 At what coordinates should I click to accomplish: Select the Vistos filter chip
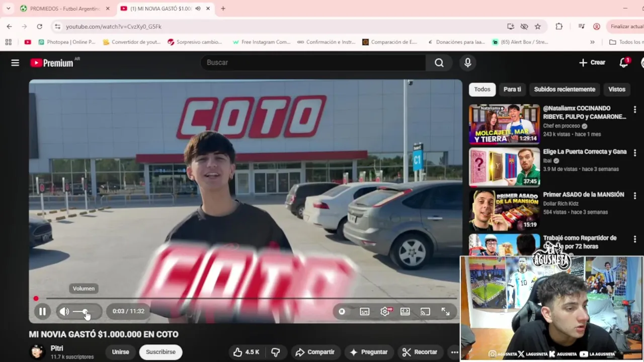point(617,89)
